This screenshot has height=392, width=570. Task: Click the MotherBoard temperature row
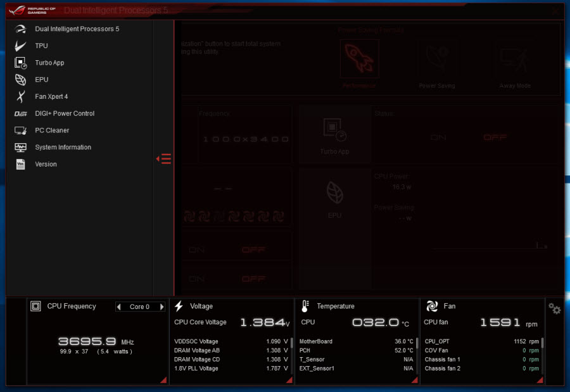tap(356, 341)
